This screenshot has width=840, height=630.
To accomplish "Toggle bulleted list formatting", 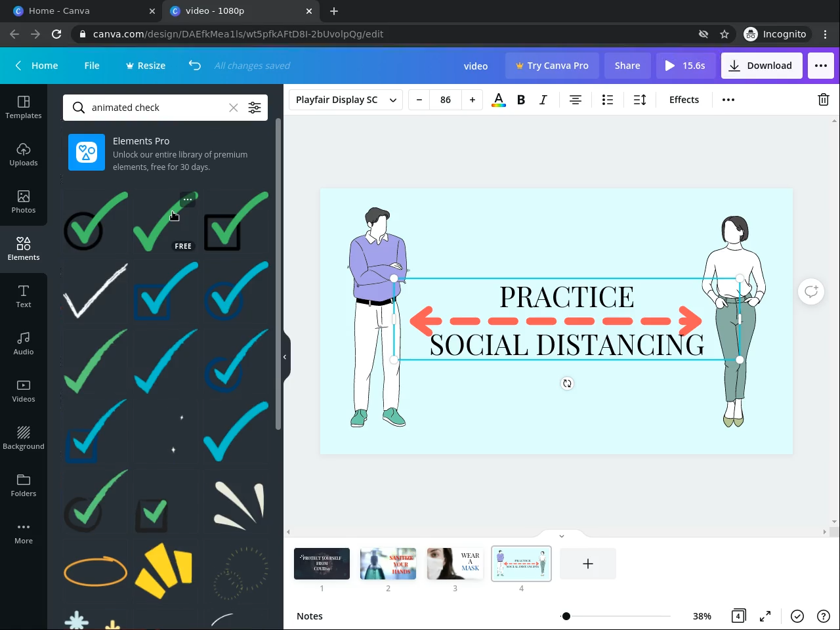I will tap(608, 100).
